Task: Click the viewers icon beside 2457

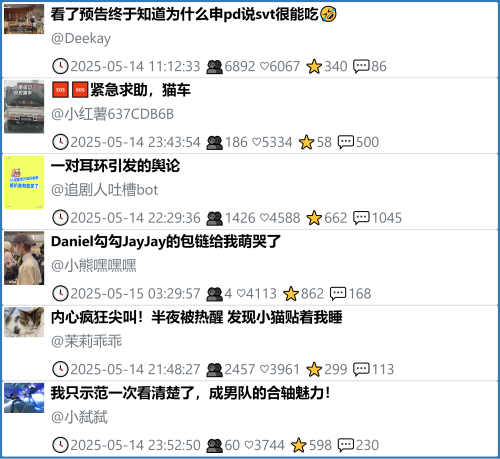Action: pyautogui.click(x=214, y=369)
